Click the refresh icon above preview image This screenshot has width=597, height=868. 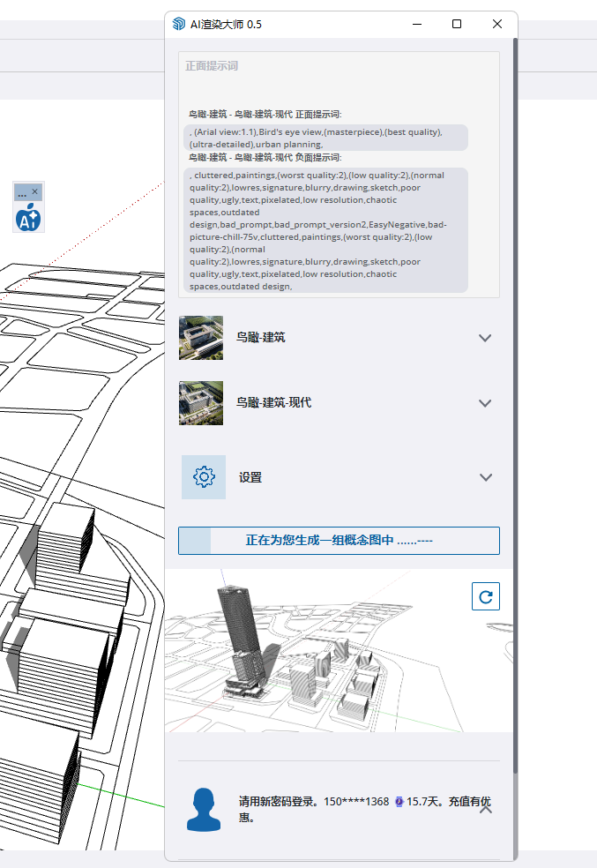tap(485, 596)
